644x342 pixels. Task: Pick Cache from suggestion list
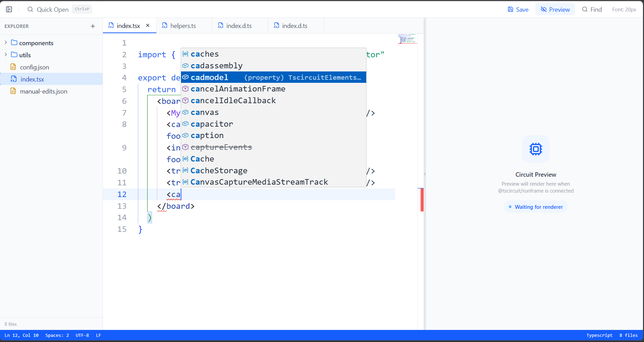[x=274, y=159]
